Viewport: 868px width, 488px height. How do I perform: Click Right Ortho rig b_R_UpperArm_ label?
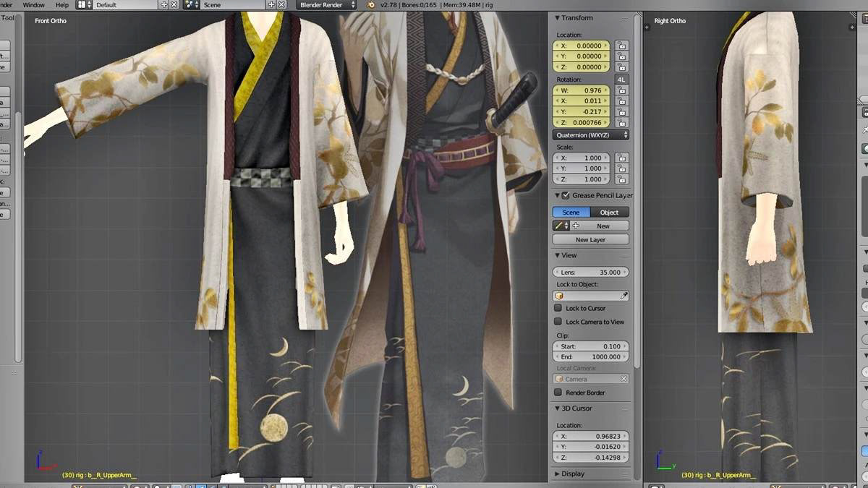(719, 475)
